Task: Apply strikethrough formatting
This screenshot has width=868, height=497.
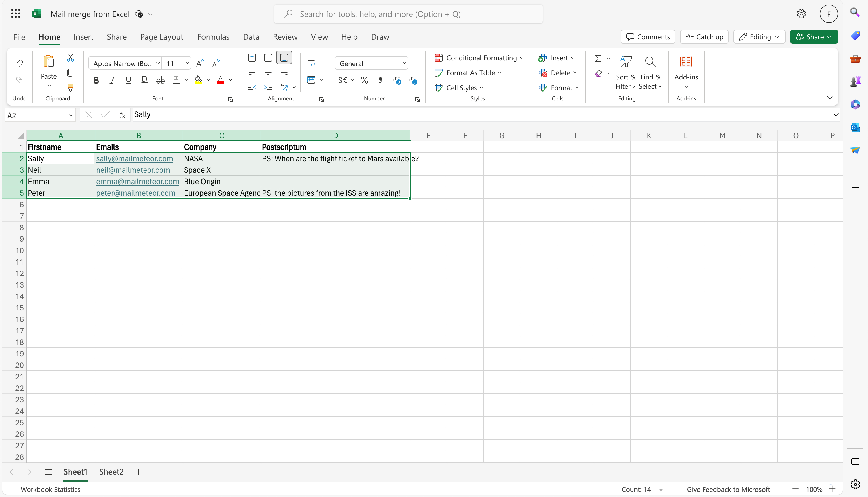Action: coord(160,80)
